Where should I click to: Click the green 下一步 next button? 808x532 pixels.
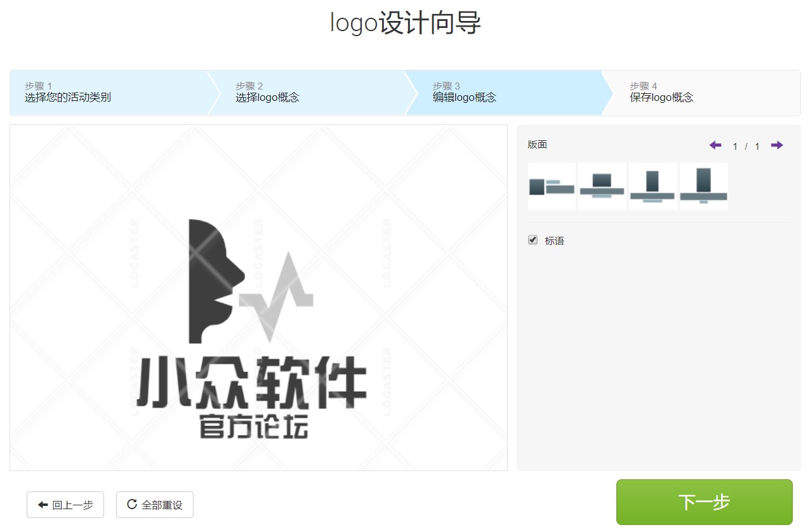tap(705, 502)
